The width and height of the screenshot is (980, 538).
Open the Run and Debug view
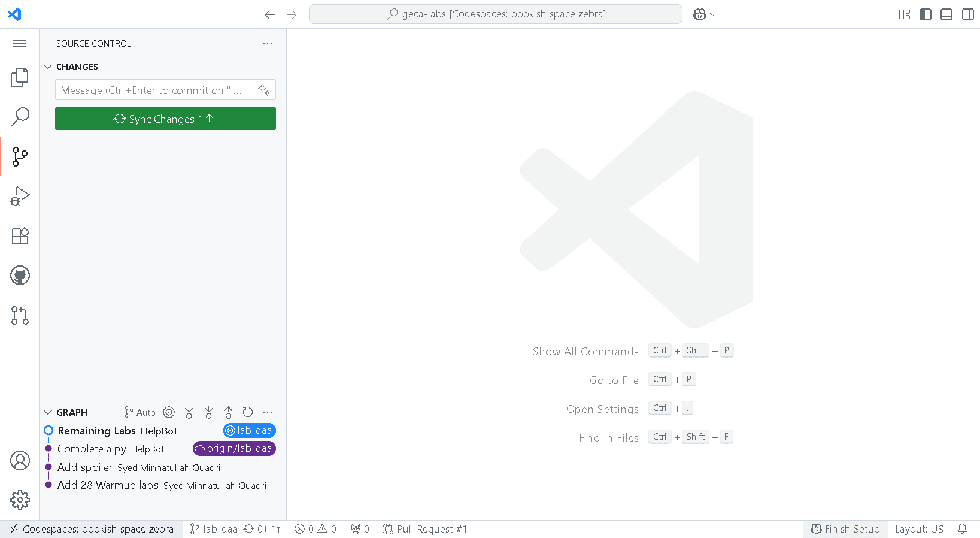20,196
